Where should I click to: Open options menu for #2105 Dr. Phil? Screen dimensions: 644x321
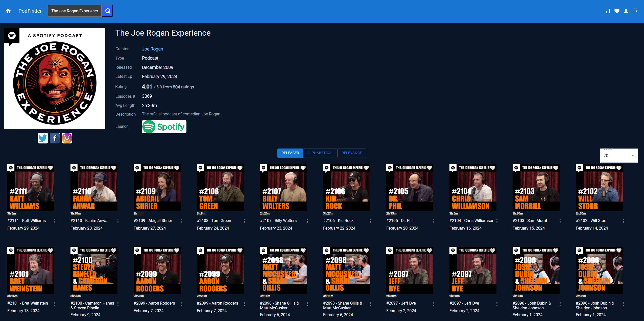click(434, 221)
